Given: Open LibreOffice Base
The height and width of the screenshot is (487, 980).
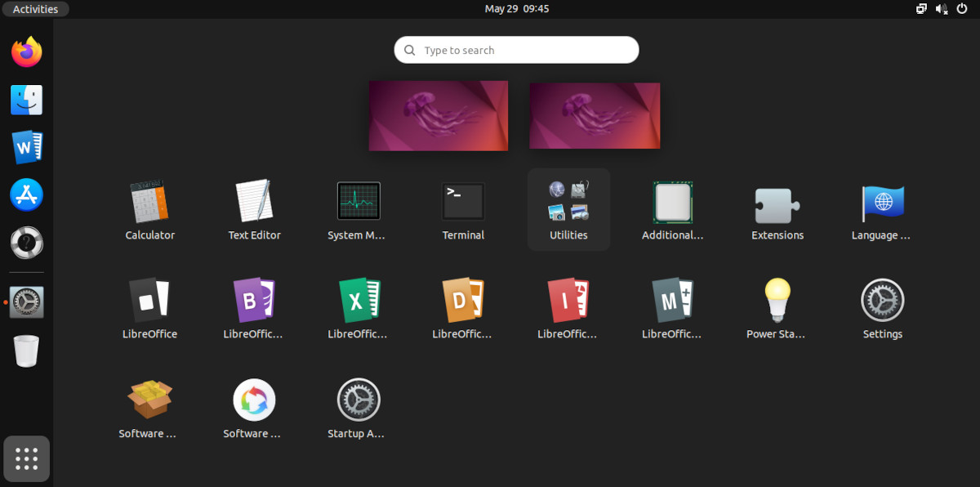Looking at the screenshot, I should tap(253, 299).
